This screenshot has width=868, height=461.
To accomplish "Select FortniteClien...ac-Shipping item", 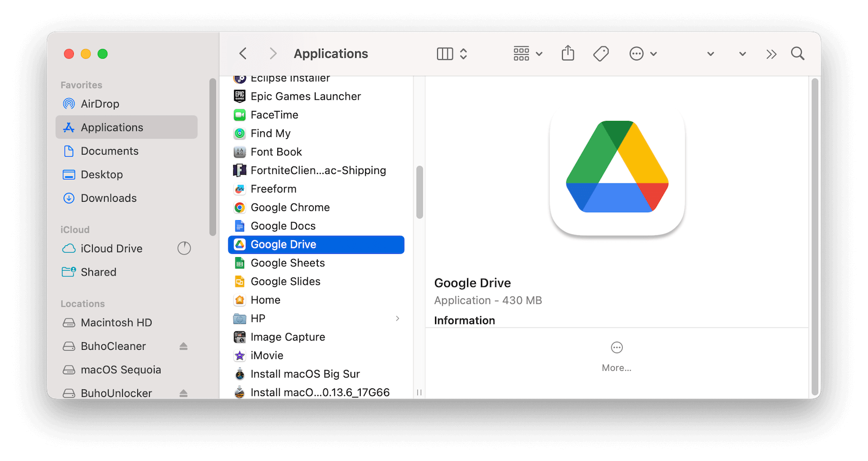I will (x=316, y=170).
